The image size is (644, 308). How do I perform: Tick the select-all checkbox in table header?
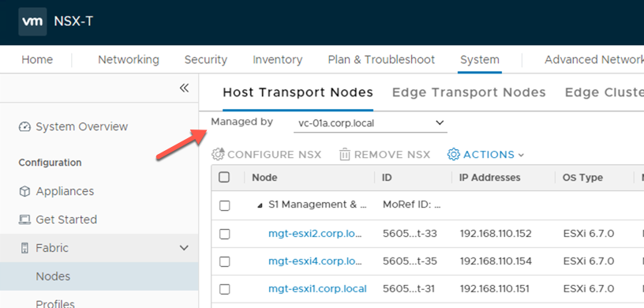(x=224, y=177)
